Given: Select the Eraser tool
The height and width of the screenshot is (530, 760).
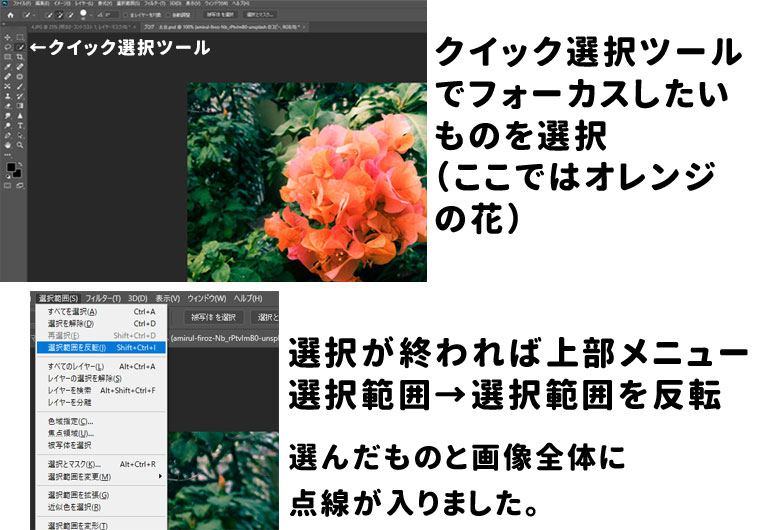Looking at the screenshot, I should (8, 106).
